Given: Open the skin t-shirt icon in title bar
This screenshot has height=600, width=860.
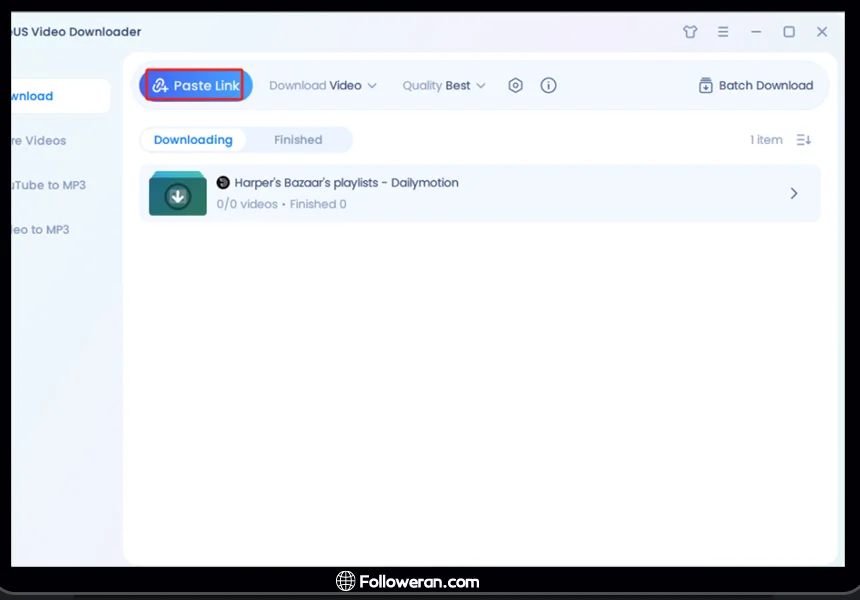Looking at the screenshot, I should 690,32.
